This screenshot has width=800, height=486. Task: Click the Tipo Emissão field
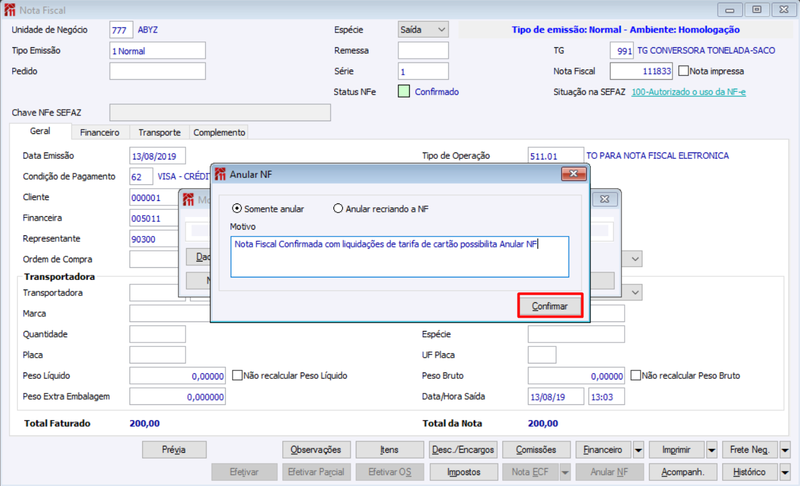(x=157, y=50)
